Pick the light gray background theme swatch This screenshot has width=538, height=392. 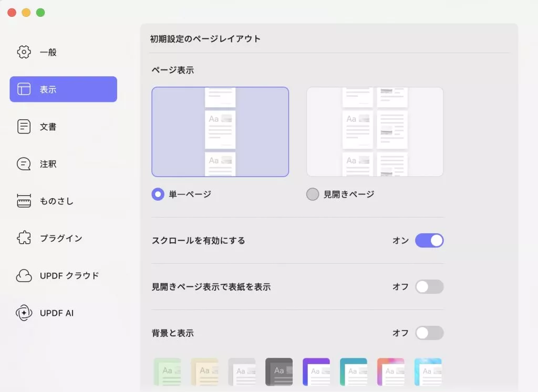242,372
